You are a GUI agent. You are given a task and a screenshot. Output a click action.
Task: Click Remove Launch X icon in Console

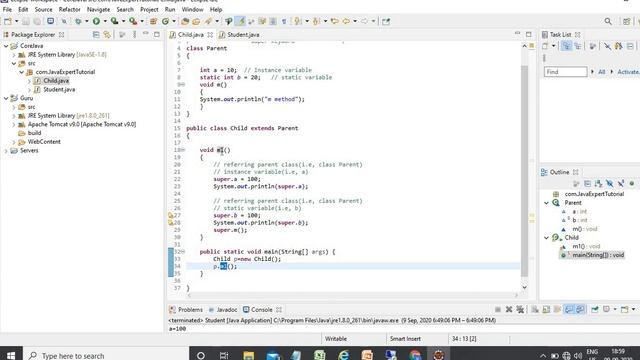[509, 309]
